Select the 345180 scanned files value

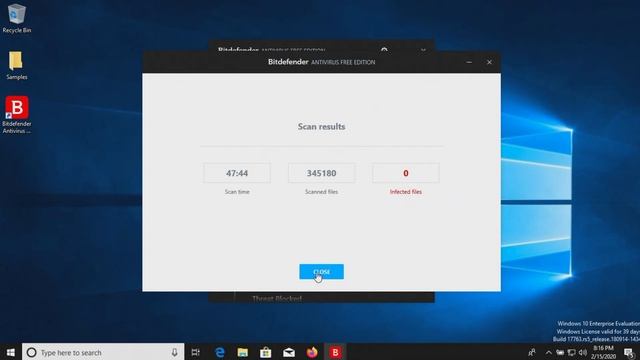pyautogui.click(x=321, y=173)
